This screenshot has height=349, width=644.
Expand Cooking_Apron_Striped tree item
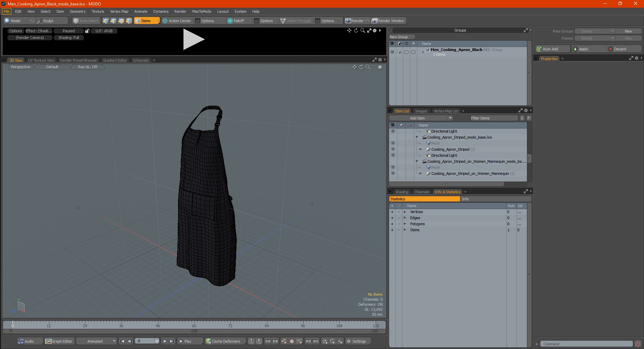pyautogui.click(x=421, y=149)
